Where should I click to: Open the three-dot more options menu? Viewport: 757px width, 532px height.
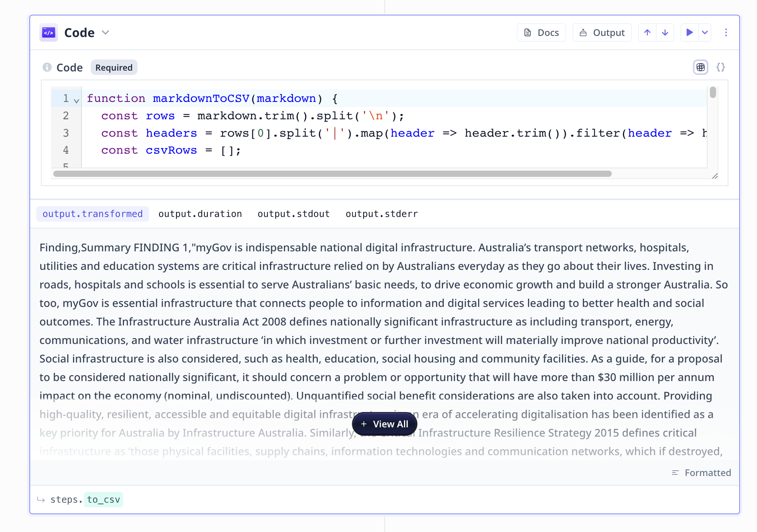[726, 32]
